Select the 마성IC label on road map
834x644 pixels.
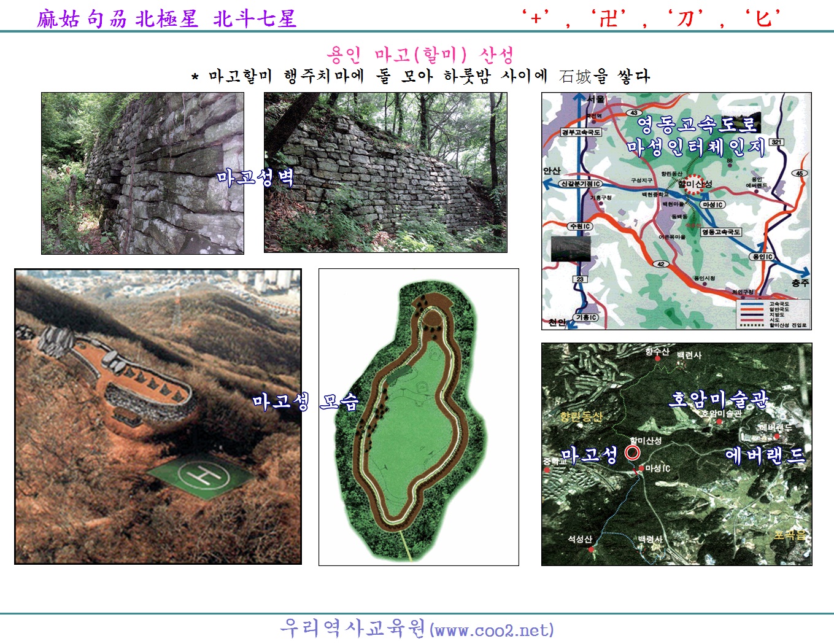713,204
